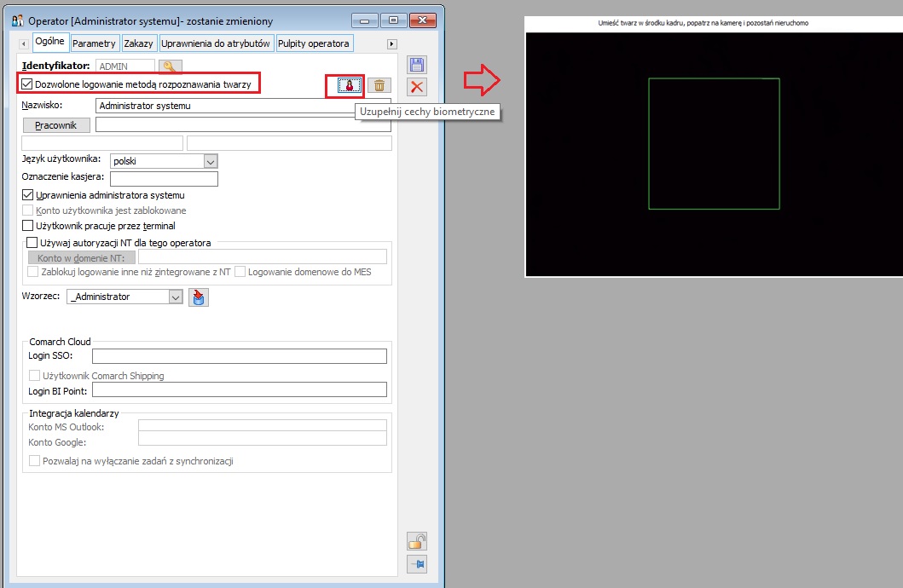
Task: Click the pin window icon at bottom
Action: [417, 564]
